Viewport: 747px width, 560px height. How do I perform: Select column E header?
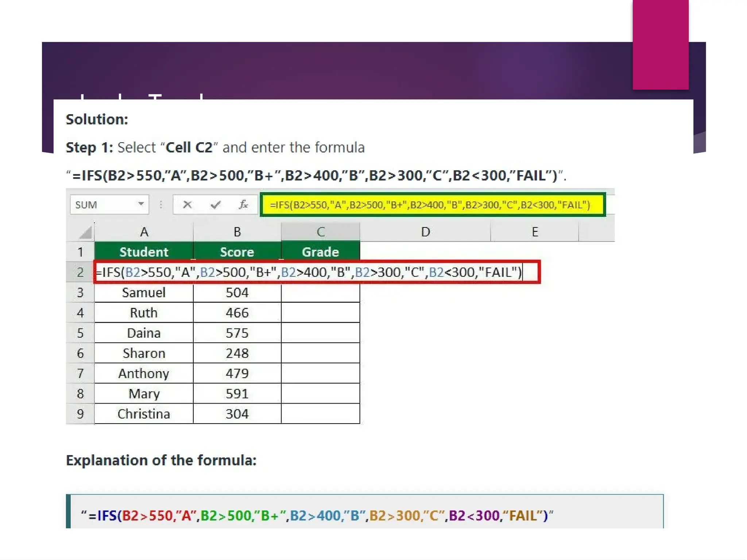[534, 232]
